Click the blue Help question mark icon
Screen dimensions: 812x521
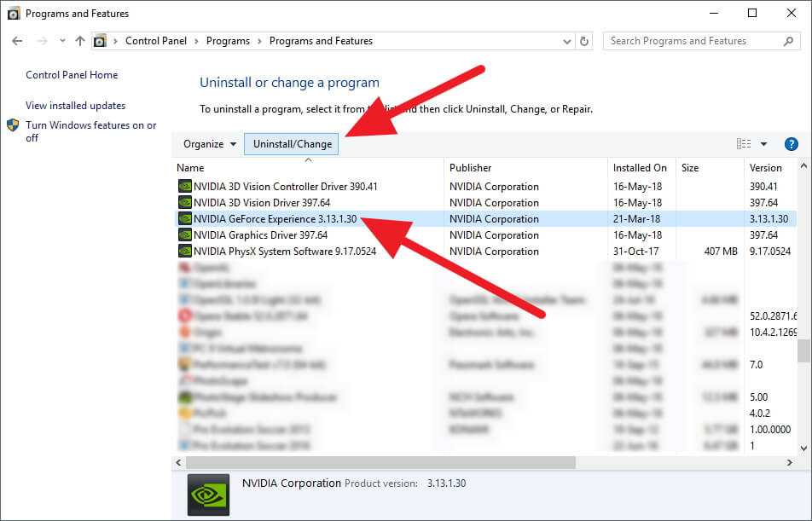[x=791, y=144]
